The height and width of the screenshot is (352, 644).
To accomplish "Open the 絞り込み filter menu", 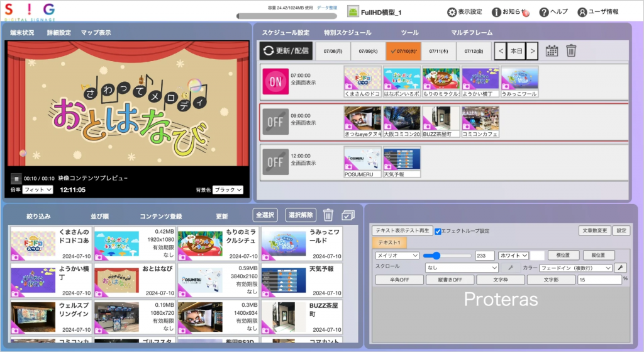I will pos(38,216).
